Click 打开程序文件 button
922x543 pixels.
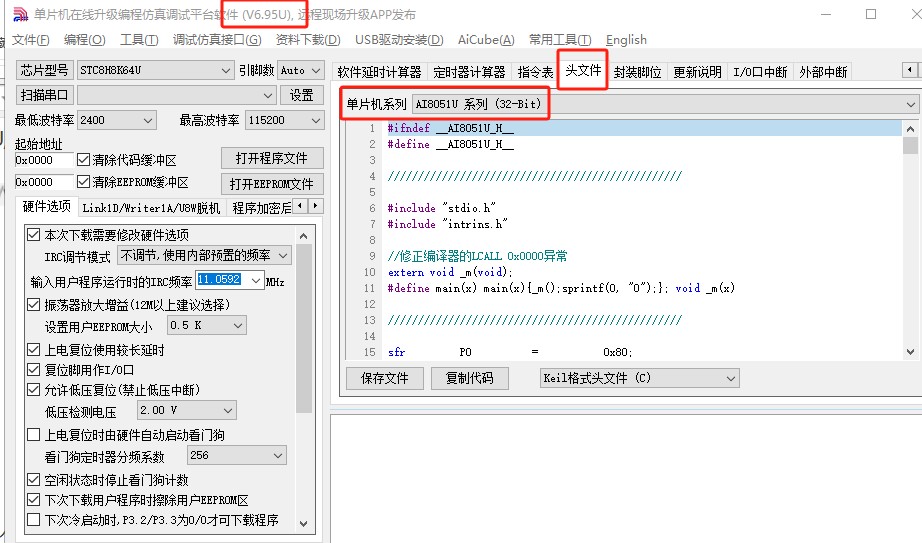[272, 158]
